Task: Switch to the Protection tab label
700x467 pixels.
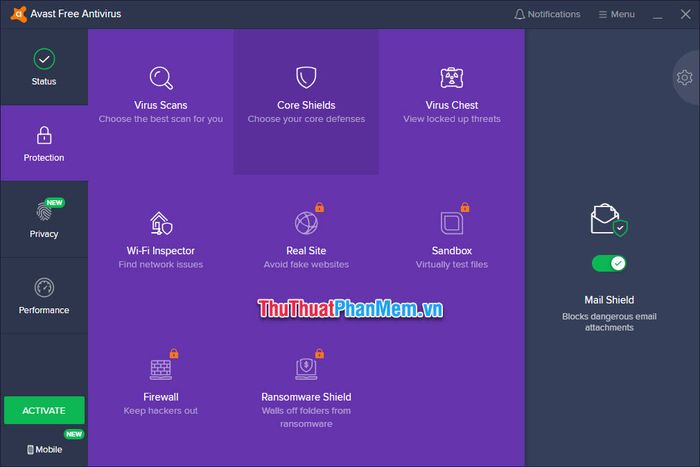Action: (44, 158)
